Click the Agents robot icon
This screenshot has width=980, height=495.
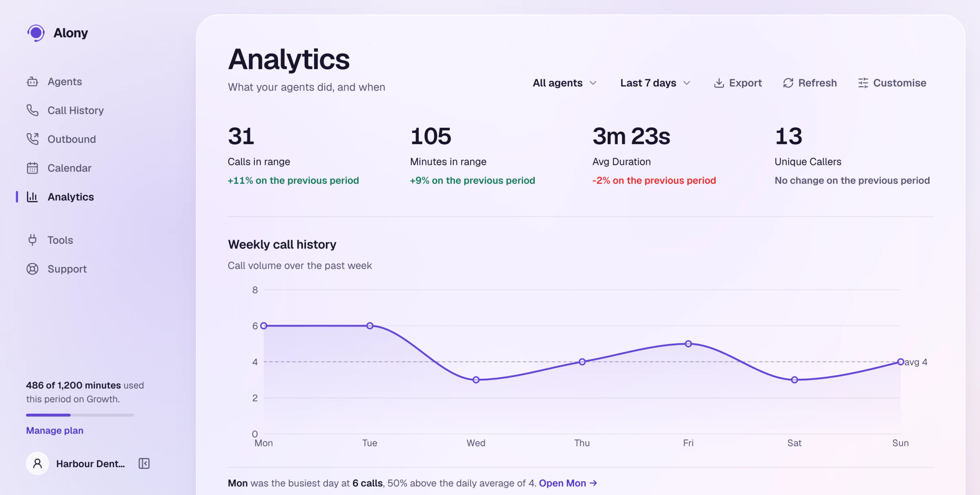pyautogui.click(x=32, y=82)
